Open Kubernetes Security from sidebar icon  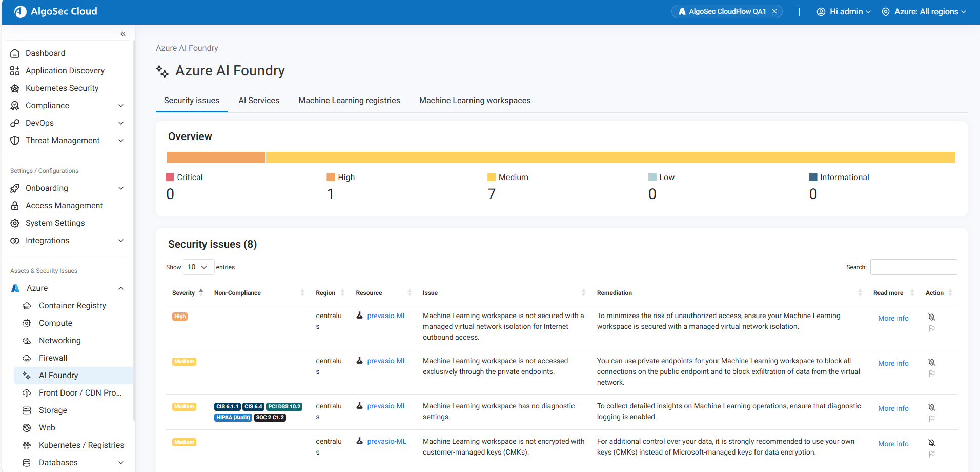click(15, 88)
